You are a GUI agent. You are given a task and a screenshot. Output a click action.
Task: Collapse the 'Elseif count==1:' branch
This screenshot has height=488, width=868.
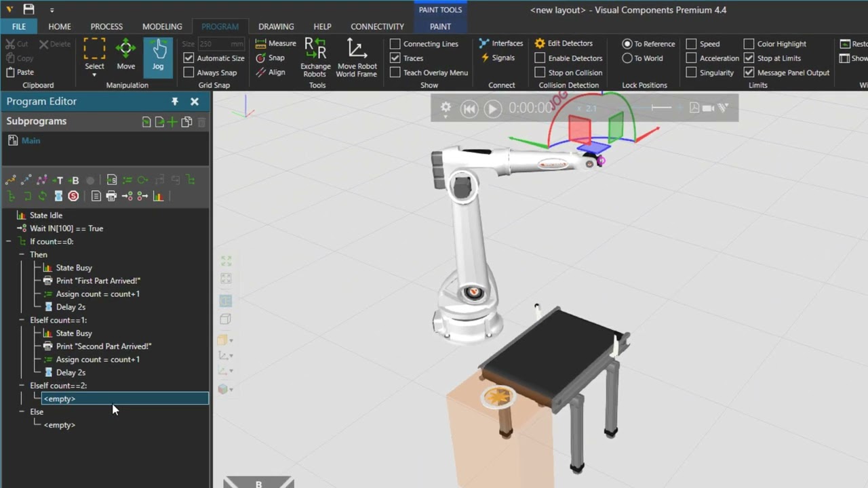[x=21, y=320]
